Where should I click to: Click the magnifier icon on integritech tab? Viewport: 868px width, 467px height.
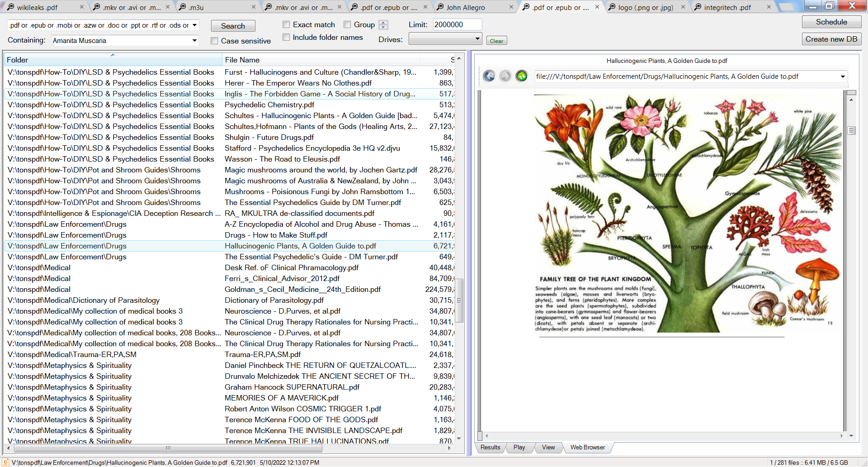(x=698, y=7)
